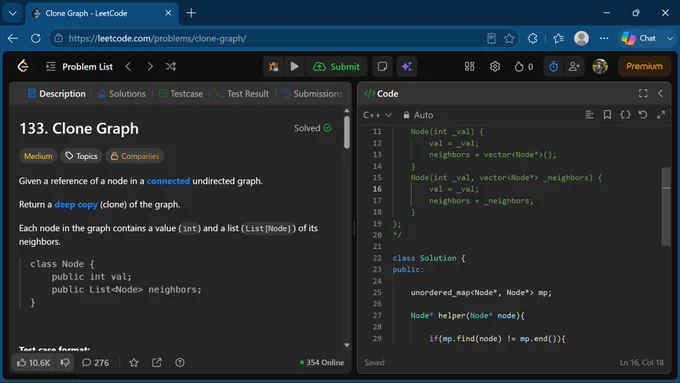Reset code to default with undo icon
The height and width of the screenshot is (383, 680).
pos(643,115)
